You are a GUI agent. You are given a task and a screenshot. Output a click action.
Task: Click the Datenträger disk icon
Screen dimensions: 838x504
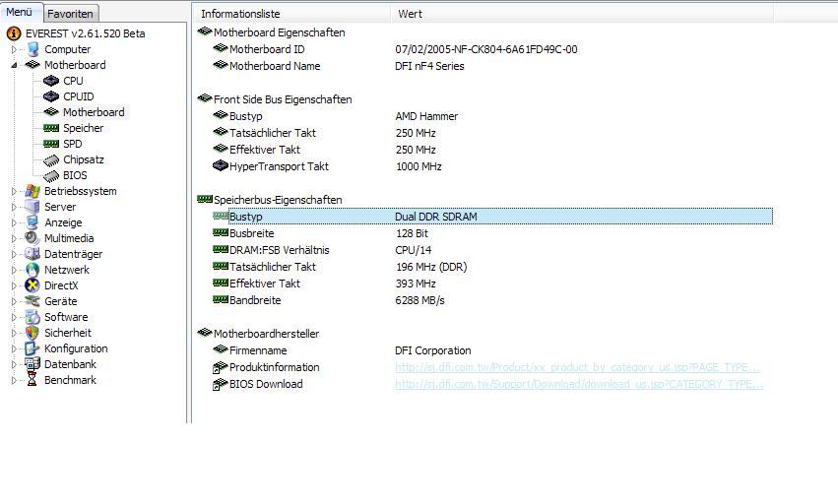[x=32, y=254]
